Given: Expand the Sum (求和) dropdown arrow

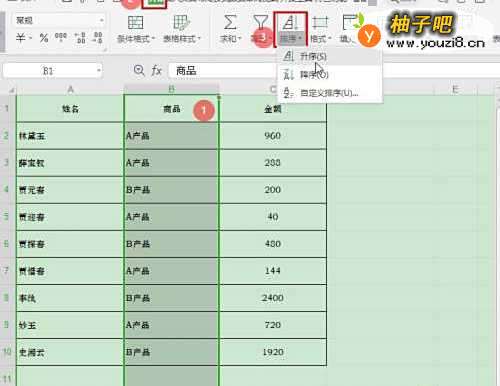Looking at the screenshot, I should (x=239, y=39).
